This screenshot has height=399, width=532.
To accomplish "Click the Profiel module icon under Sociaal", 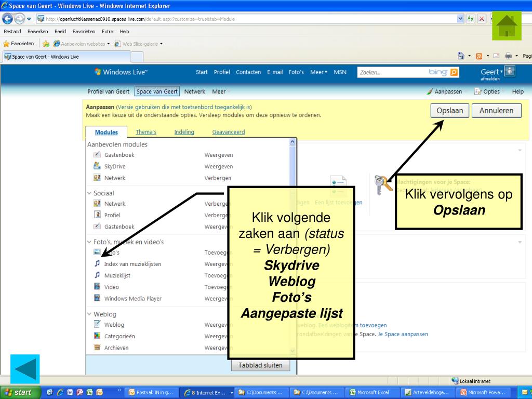I will [97, 215].
